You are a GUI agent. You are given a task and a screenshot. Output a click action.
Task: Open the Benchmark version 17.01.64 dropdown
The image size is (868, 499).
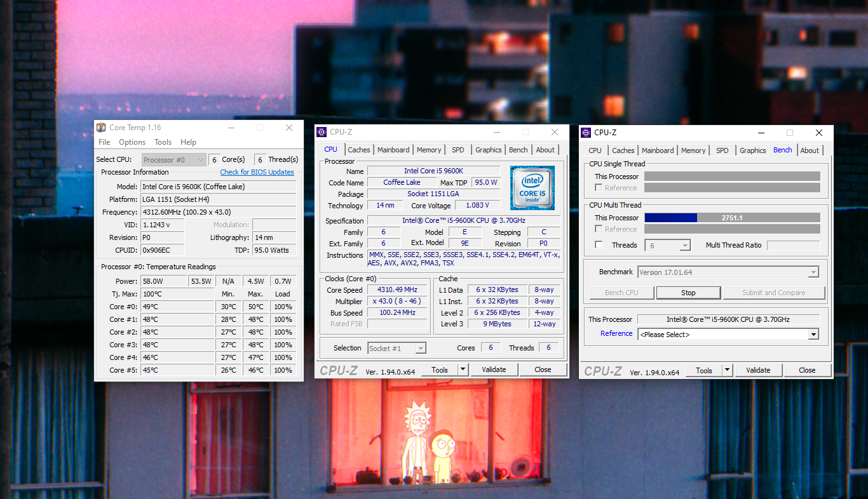[813, 272]
